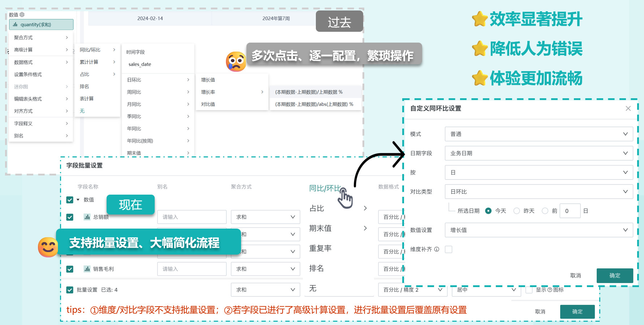
Task: Click the chart icon beside 总销售额
Action: tap(87, 217)
